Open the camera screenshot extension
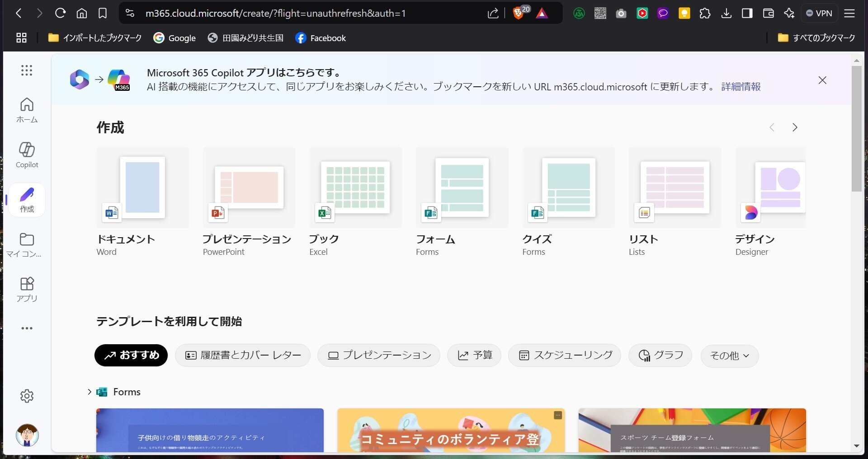868x459 pixels. 621,14
